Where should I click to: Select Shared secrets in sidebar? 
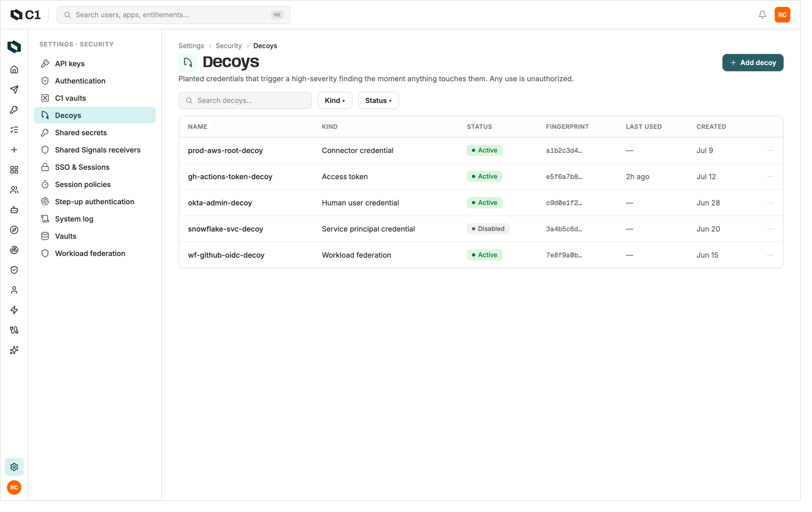(95, 133)
